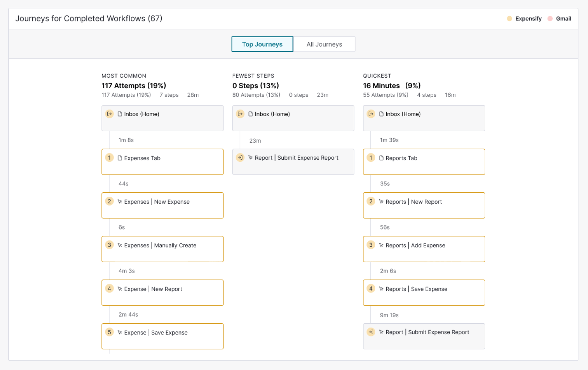Click entry icon on Fewest Steps Inbox (Home)
588x370 pixels.
click(x=240, y=114)
